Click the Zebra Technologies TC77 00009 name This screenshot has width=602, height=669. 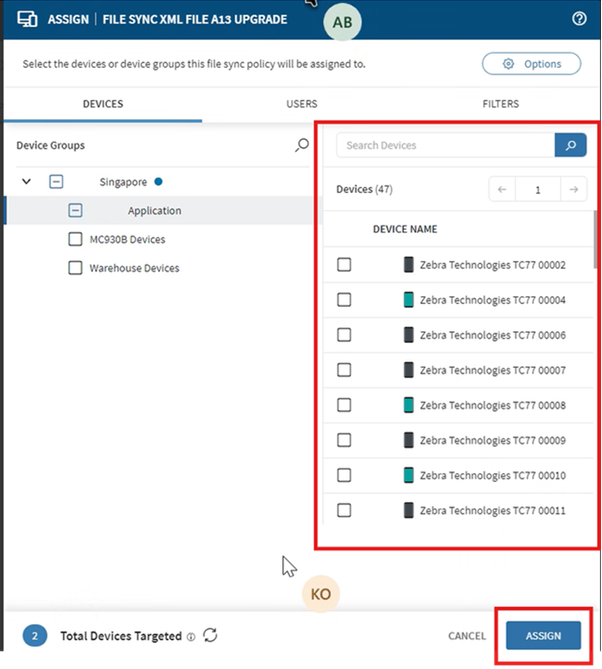493,439
